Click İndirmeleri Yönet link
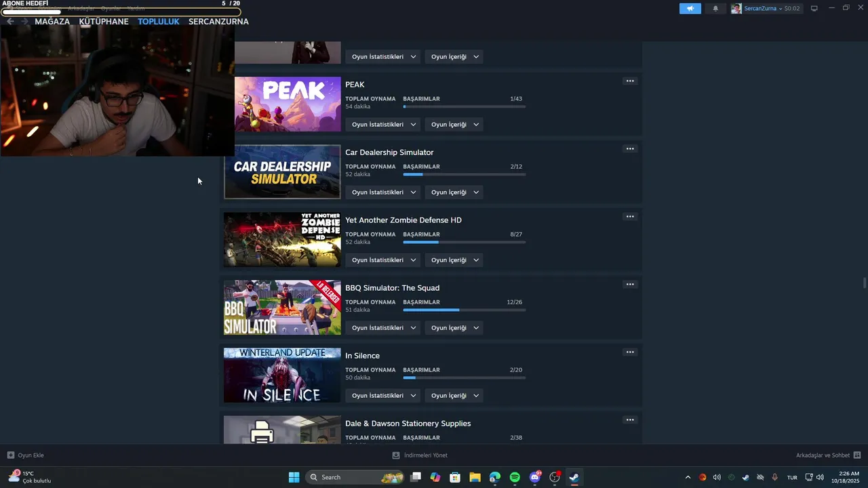 click(426, 455)
